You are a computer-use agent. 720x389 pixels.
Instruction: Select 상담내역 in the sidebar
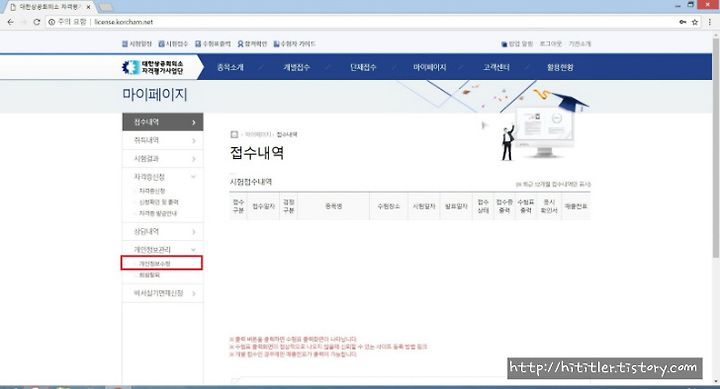(163, 231)
